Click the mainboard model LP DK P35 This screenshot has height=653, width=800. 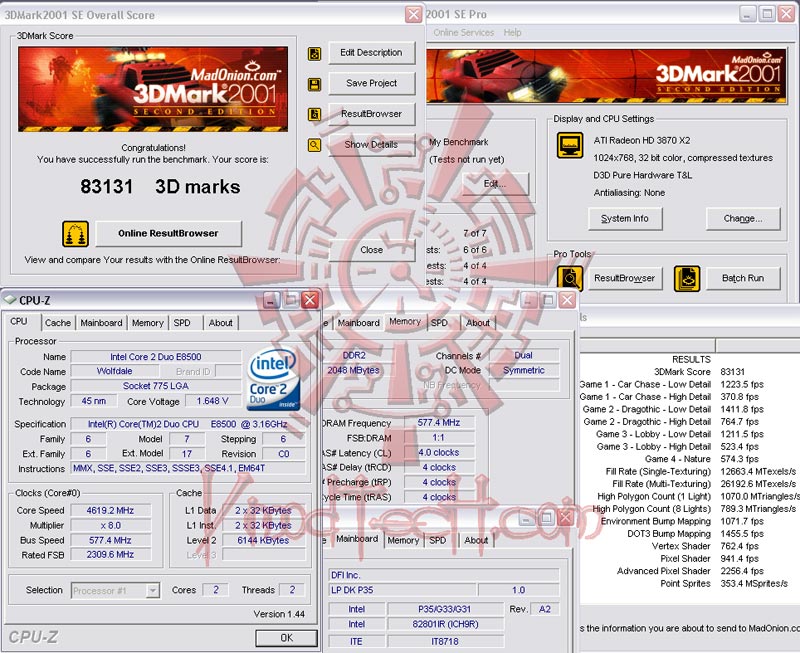(403, 590)
